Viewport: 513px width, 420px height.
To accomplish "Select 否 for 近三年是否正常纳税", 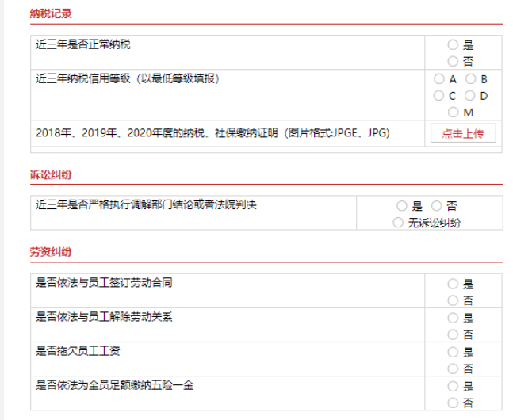I will 453,61.
